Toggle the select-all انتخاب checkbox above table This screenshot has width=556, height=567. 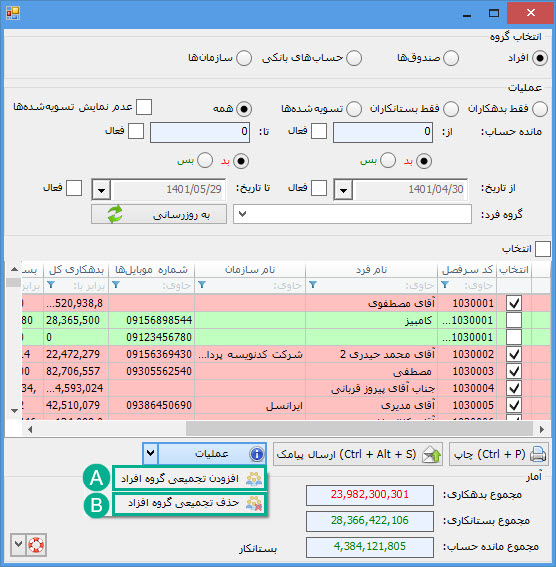(x=543, y=249)
